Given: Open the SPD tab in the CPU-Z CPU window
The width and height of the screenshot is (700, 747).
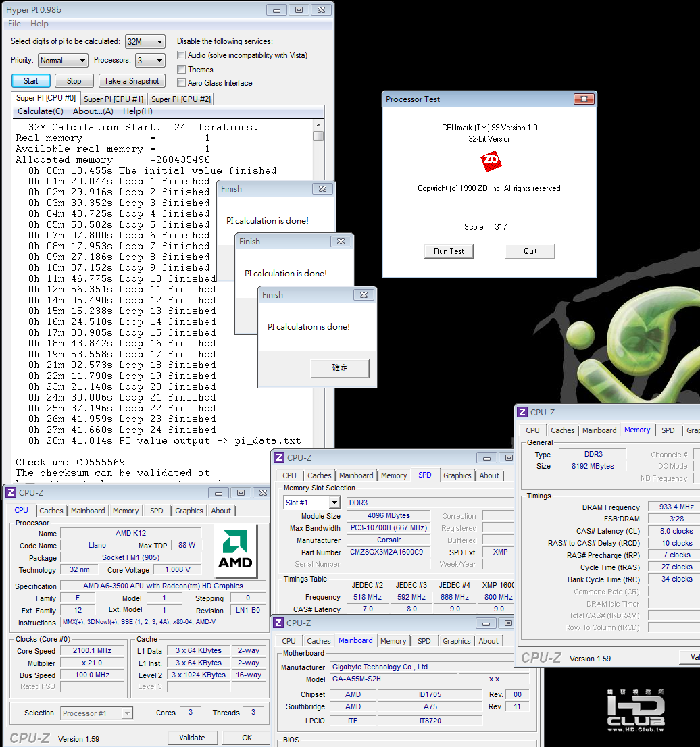Looking at the screenshot, I should (x=156, y=510).
